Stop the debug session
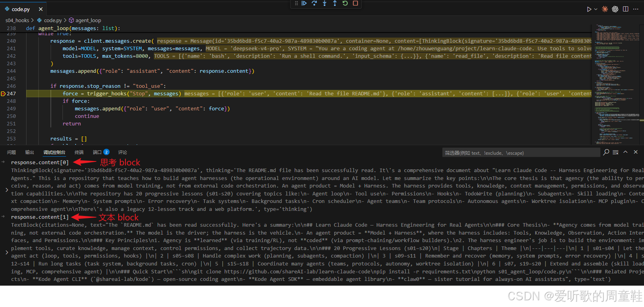The width and height of the screenshot is (644, 307). 355,3
